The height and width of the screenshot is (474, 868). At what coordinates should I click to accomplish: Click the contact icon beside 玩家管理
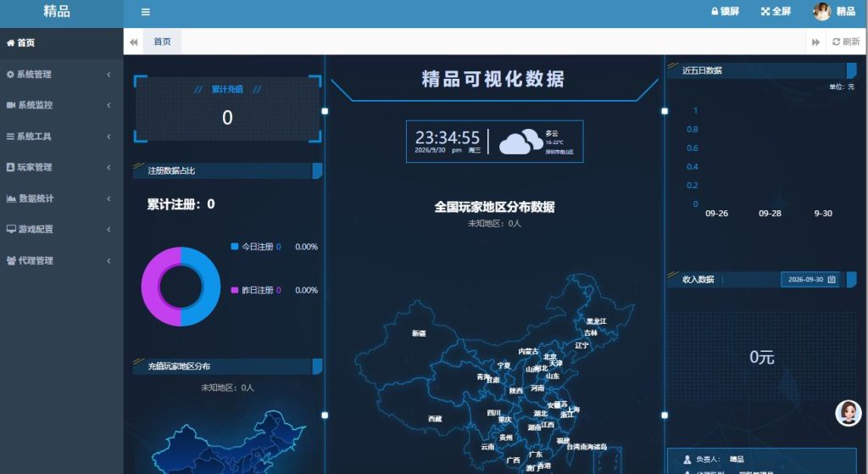click(x=10, y=167)
